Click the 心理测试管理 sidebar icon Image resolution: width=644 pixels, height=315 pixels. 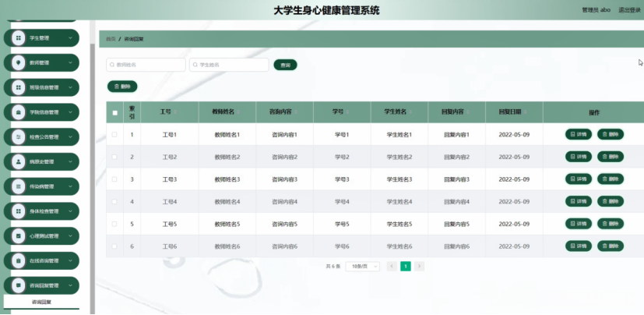[x=18, y=236]
